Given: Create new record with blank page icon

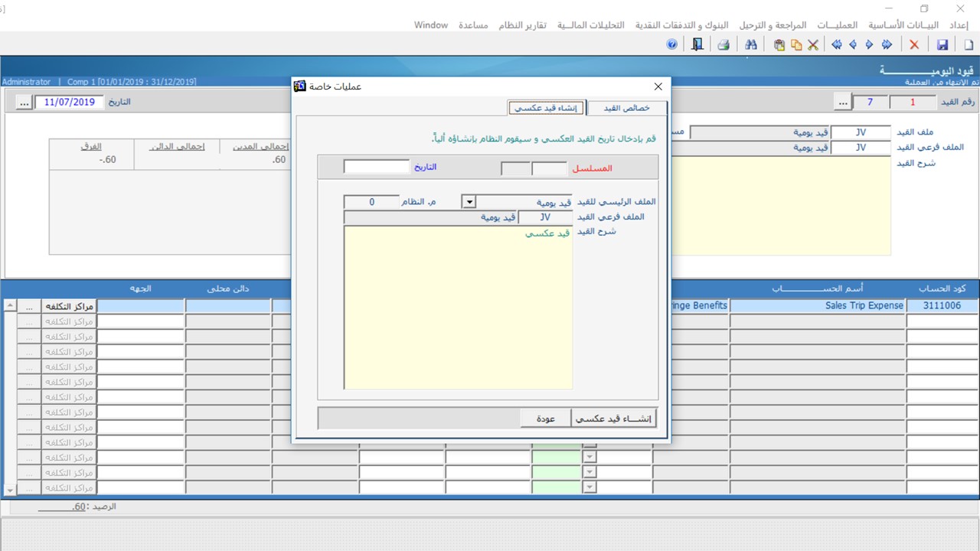Looking at the screenshot, I should pyautogui.click(x=969, y=45).
